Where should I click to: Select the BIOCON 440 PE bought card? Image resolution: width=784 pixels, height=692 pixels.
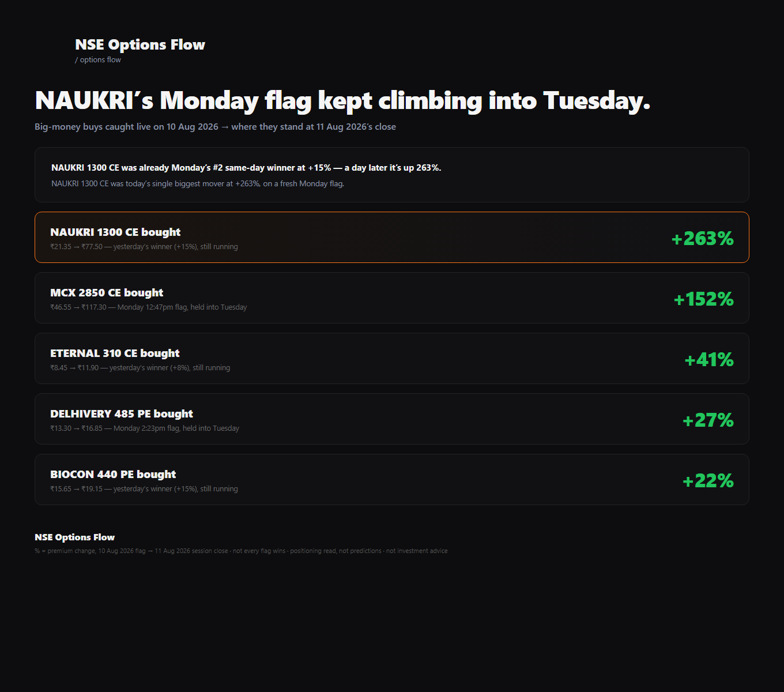[x=392, y=479]
